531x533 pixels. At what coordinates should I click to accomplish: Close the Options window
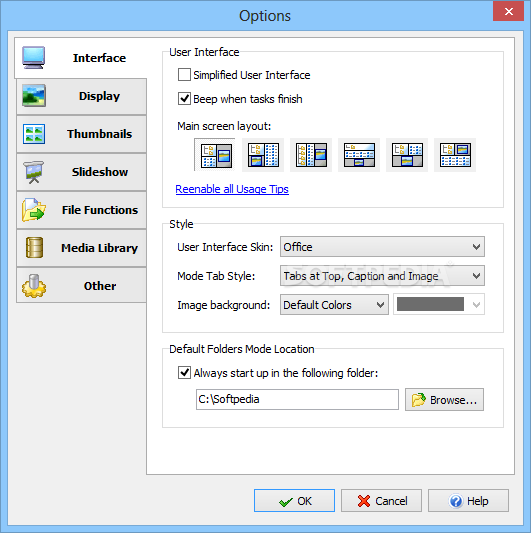point(509,12)
